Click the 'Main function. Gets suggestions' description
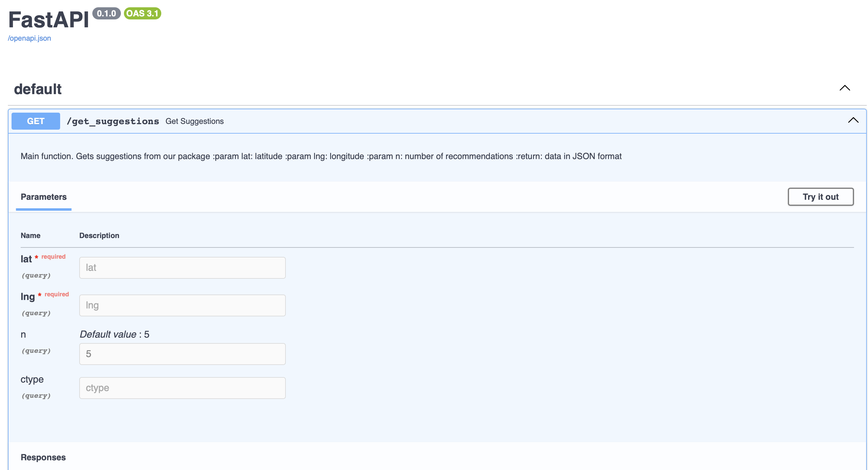Viewport: 868px width, 470px height. pos(321,156)
